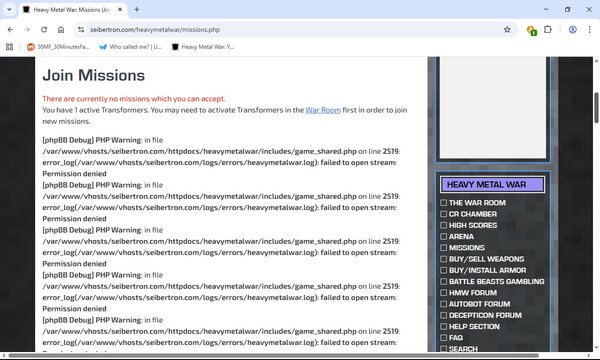Visit the Autobot Forum link
The width and height of the screenshot is (600, 360).
pos(479,304)
